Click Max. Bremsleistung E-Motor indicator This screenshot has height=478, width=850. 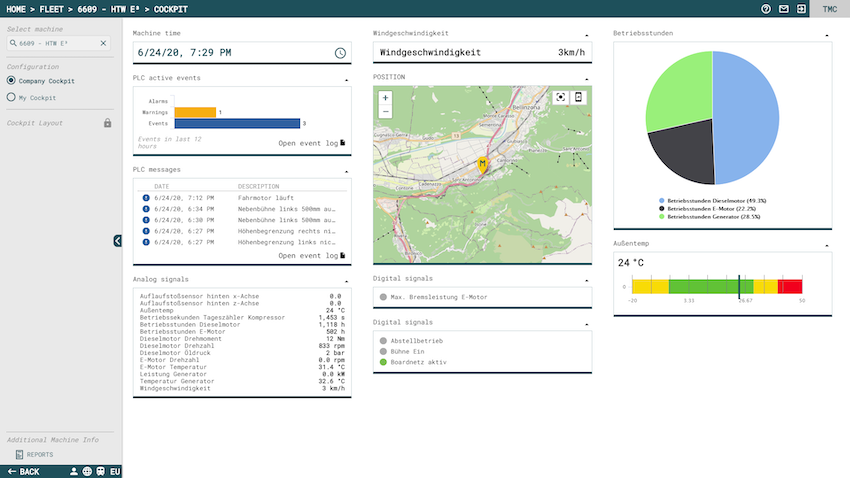383,297
